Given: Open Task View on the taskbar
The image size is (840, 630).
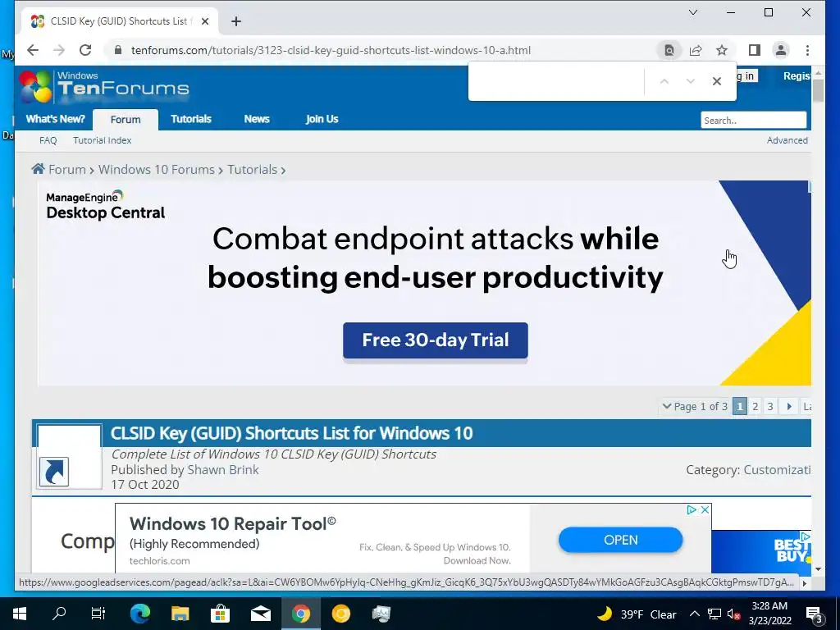Looking at the screenshot, I should (98, 614).
